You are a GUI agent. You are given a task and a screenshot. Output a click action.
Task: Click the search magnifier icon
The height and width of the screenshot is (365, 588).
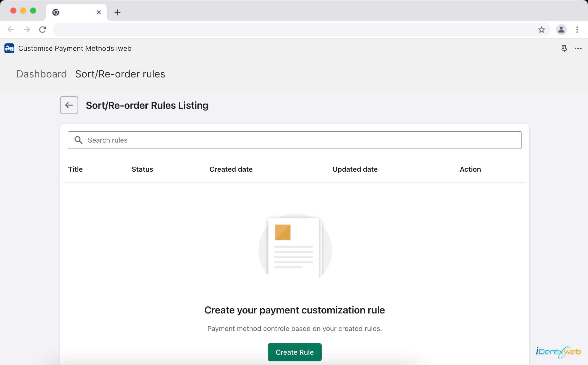78,140
